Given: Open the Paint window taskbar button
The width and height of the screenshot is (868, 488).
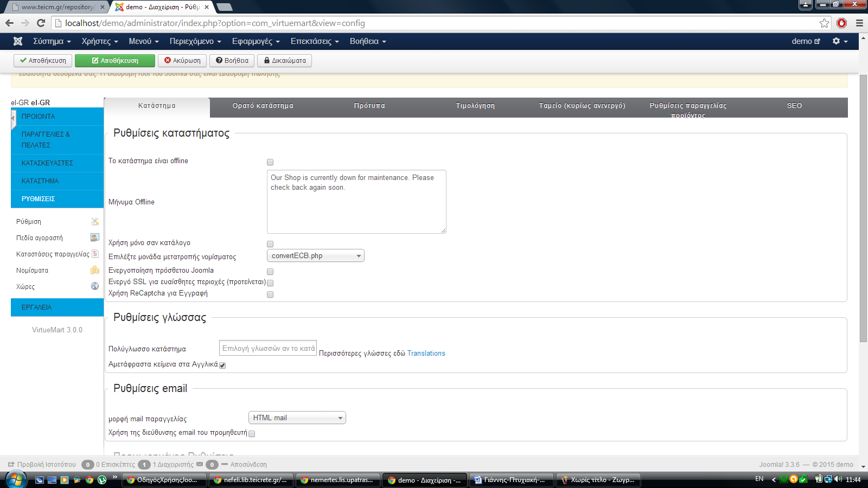Looking at the screenshot, I should 599,480.
